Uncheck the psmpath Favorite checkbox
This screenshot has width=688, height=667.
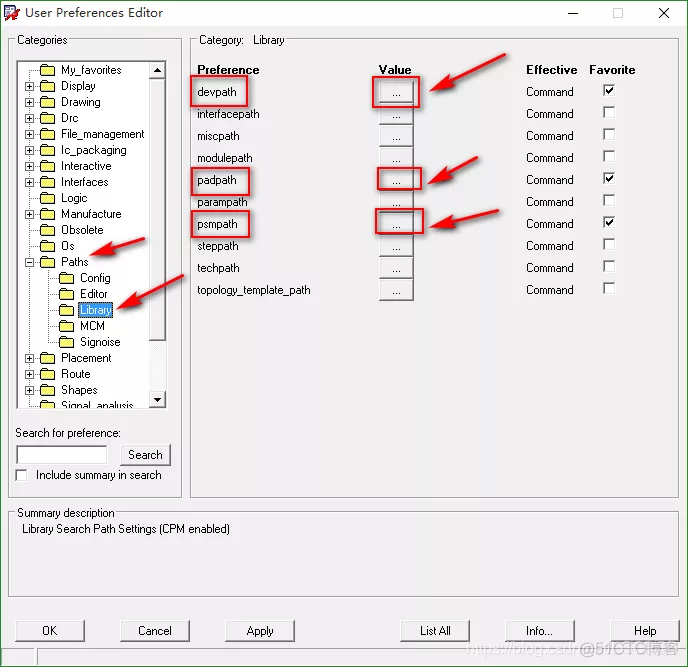click(609, 222)
